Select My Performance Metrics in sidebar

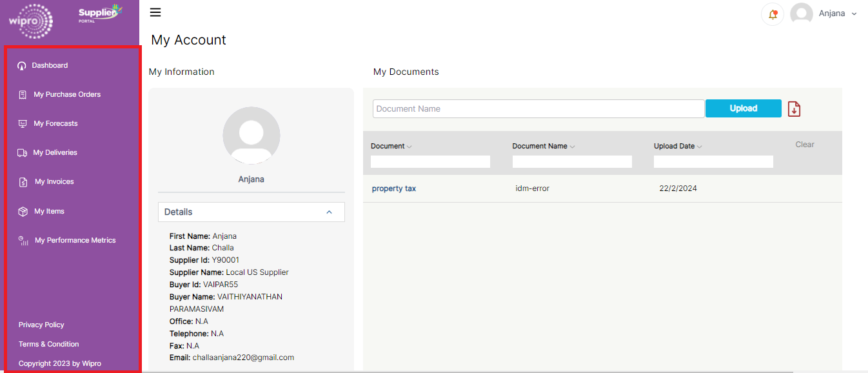[75, 240]
